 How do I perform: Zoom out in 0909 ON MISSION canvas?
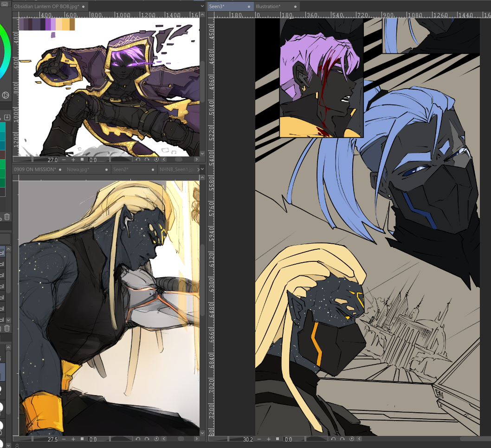[64, 439]
